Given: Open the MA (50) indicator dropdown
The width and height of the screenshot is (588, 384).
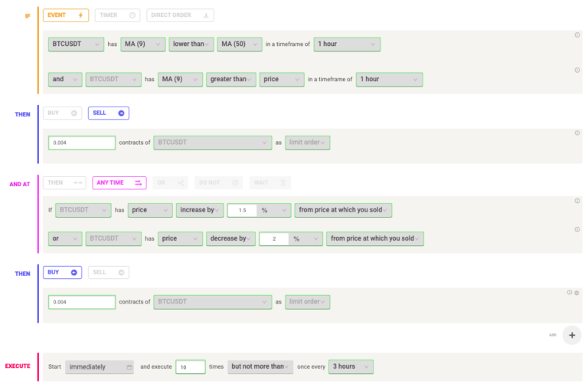Looking at the screenshot, I should (x=239, y=44).
